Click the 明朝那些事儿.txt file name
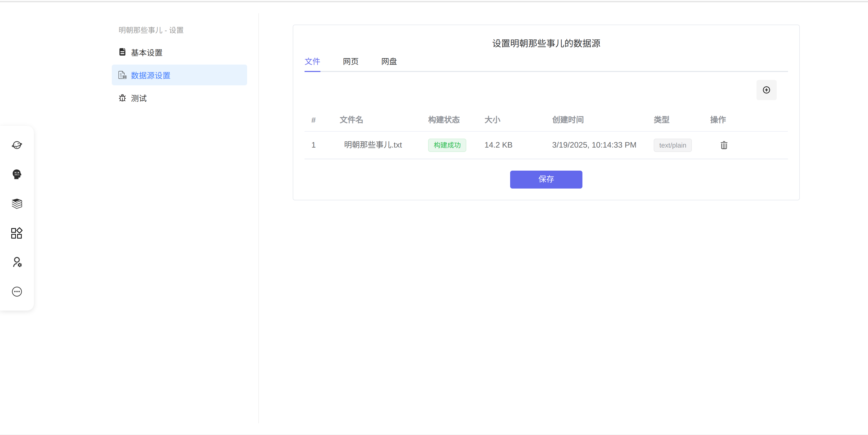The image size is (868, 435). tap(373, 145)
